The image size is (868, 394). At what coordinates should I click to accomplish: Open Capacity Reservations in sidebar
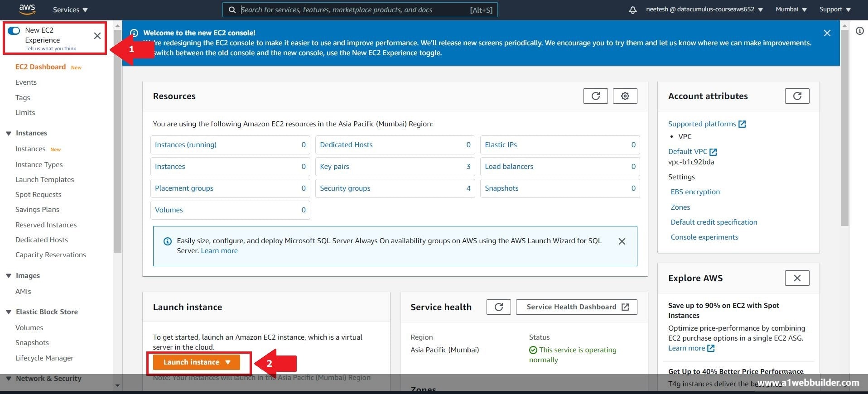pyautogui.click(x=50, y=255)
